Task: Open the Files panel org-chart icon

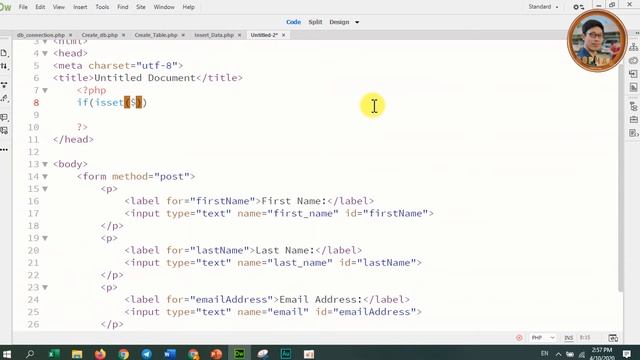Action: pos(633,47)
